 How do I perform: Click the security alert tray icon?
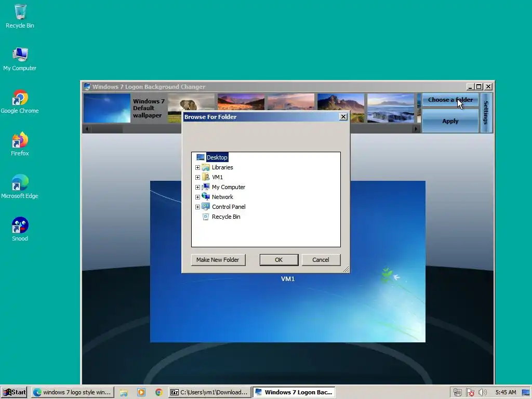[470, 392]
